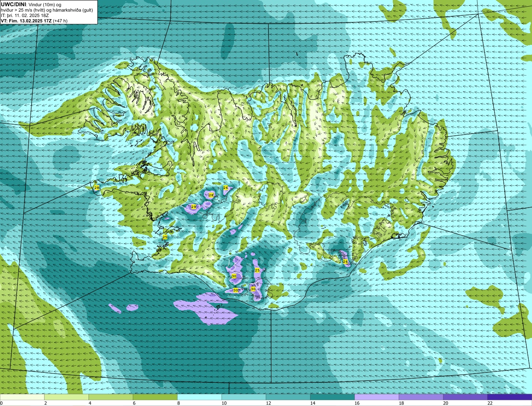Click the scale value 20

[x=446, y=403]
